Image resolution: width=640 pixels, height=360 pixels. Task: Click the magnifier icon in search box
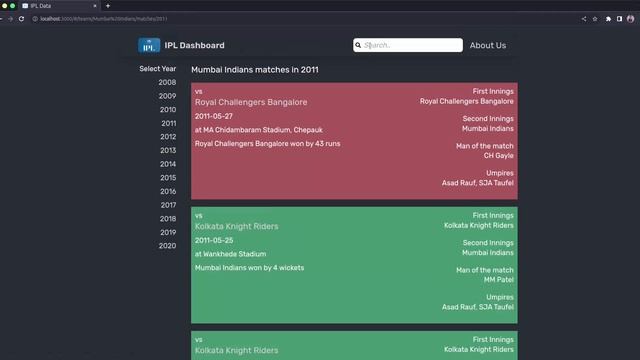point(358,45)
